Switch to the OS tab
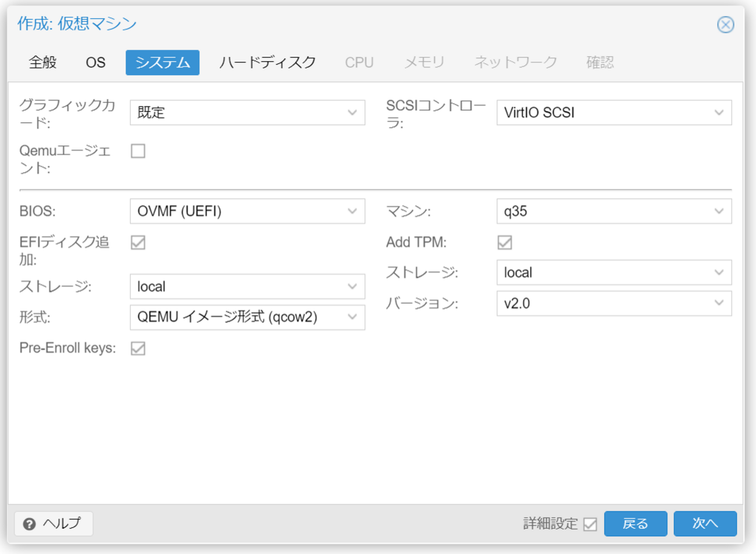756x554 pixels. (x=95, y=62)
